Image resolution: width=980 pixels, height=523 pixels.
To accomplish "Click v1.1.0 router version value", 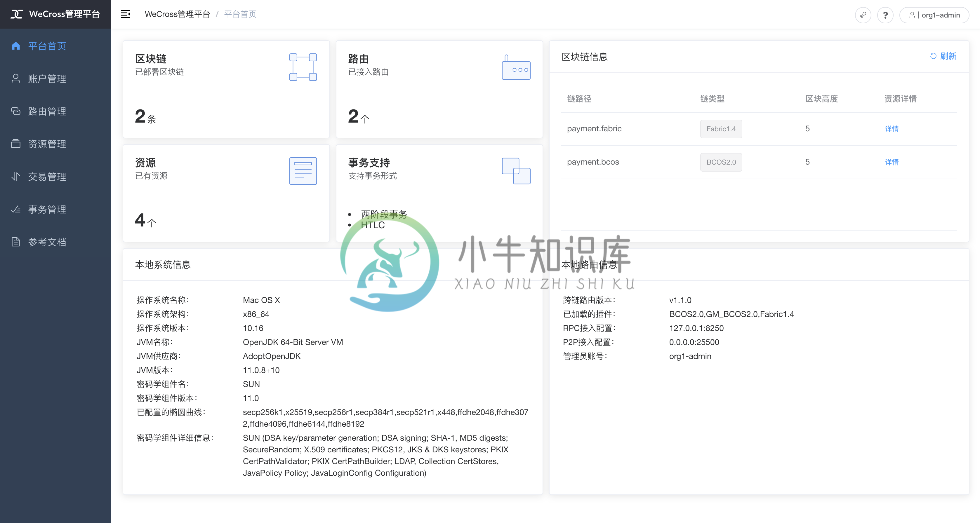I will (680, 300).
